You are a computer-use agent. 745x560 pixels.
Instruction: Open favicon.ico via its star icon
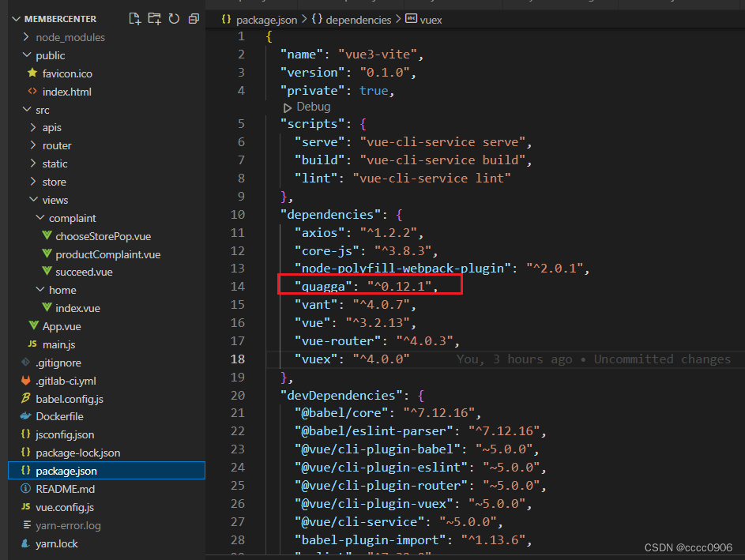32,73
